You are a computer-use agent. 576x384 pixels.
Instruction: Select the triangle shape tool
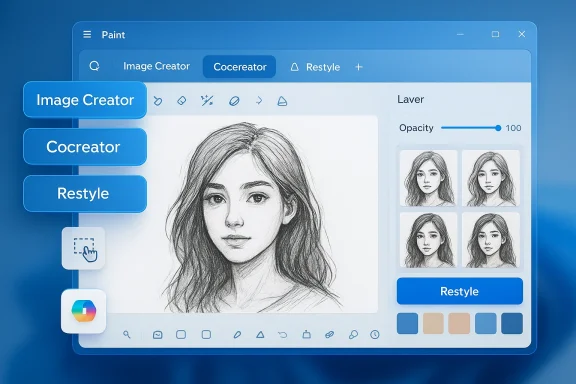click(x=260, y=335)
